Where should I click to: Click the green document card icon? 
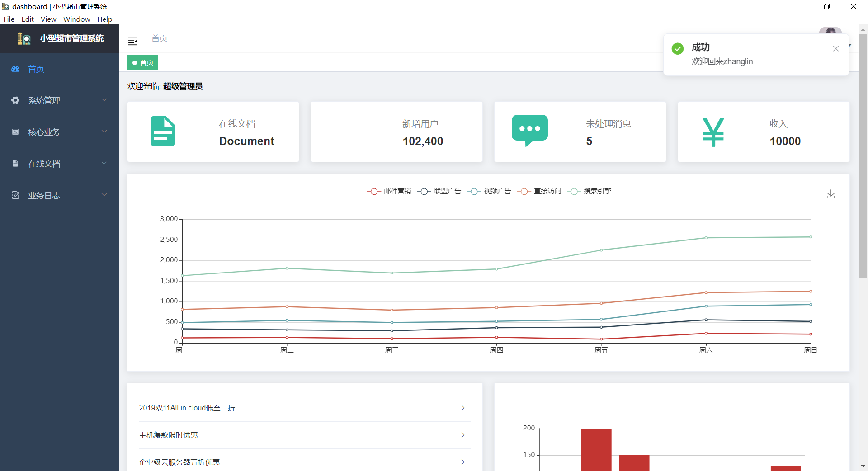click(x=163, y=131)
